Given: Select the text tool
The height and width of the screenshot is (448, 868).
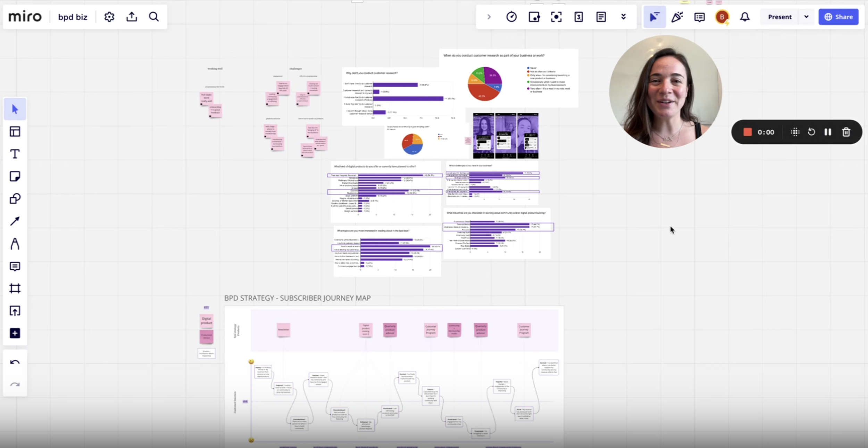Looking at the screenshot, I should tap(15, 154).
